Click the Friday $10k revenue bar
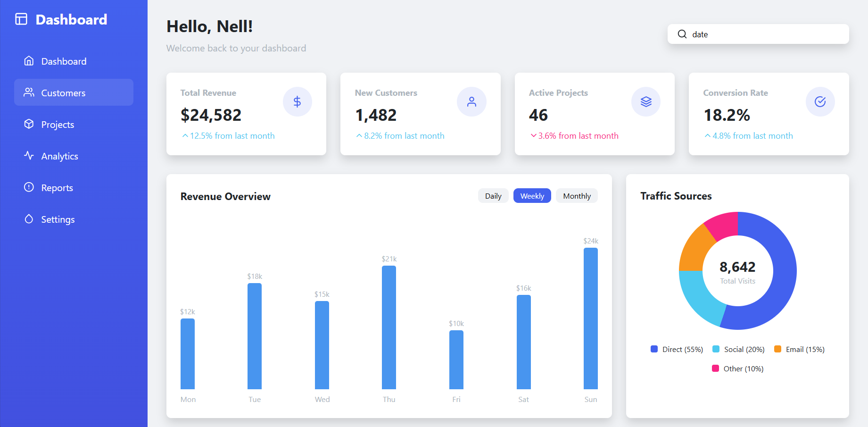Viewport: 868px width, 427px height. coord(456,360)
